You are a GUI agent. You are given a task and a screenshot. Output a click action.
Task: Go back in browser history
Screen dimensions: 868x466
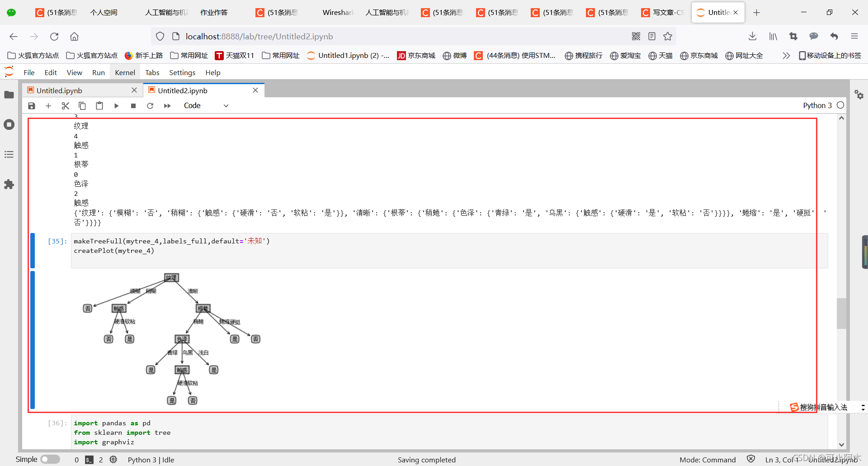pyautogui.click(x=14, y=37)
